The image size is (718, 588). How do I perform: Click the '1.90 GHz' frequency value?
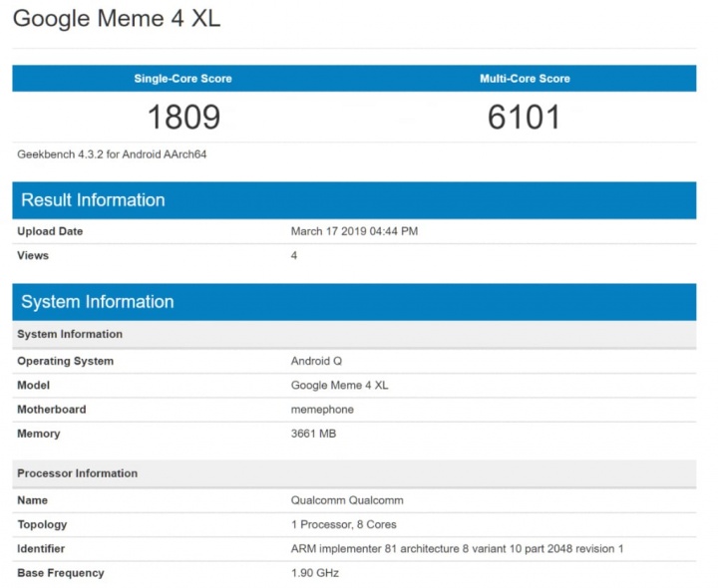tap(315, 573)
